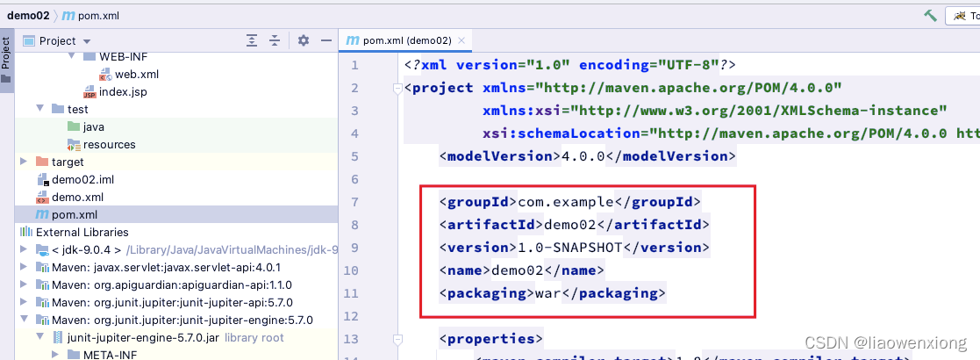The image size is (980, 360).
Task: Click the name demo02 value
Action: point(519,270)
